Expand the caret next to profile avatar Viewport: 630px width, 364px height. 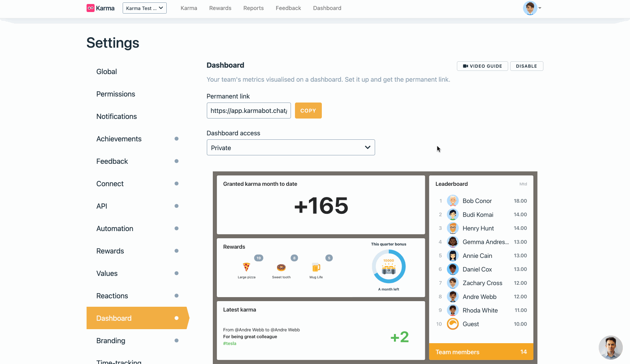[540, 8]
